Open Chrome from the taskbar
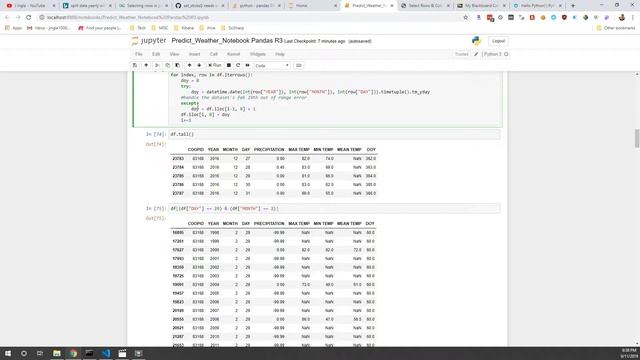 [x=73, y=353]
